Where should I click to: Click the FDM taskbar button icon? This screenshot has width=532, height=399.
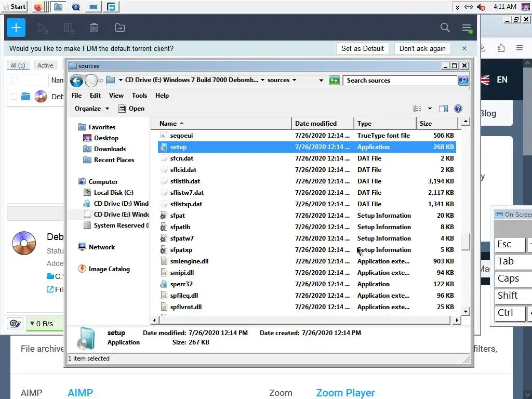[111, 7]
